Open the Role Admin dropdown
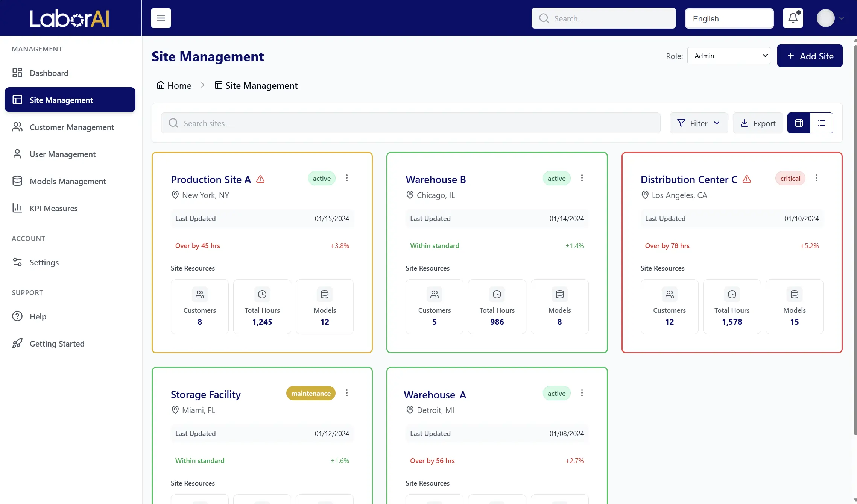This screenshot has width=857, height=504. pos(729,56)
